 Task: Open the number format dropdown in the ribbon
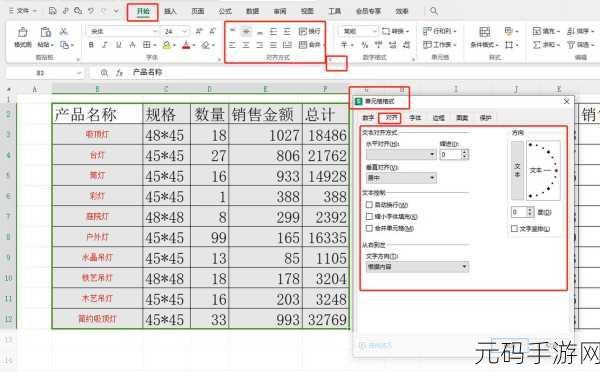pyautogui.click(x=375, y=31)
